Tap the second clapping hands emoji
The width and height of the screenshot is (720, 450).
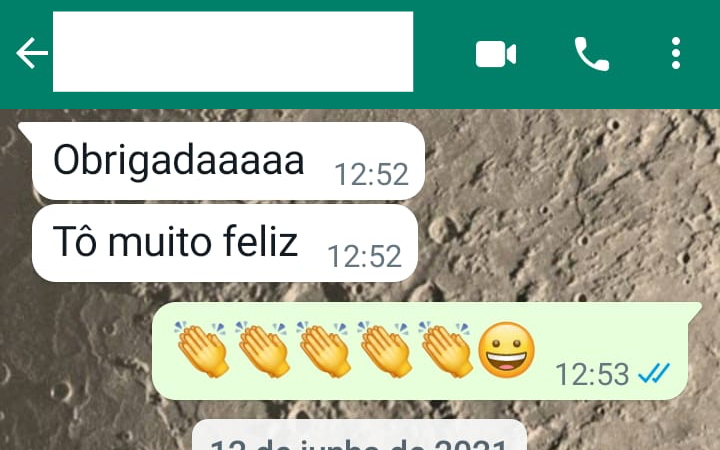(x=263, y=349)
